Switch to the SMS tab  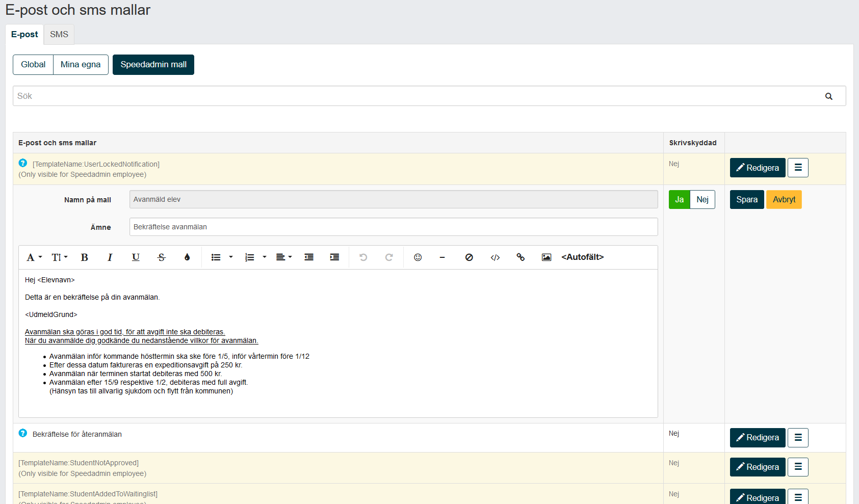click(59, 34)
